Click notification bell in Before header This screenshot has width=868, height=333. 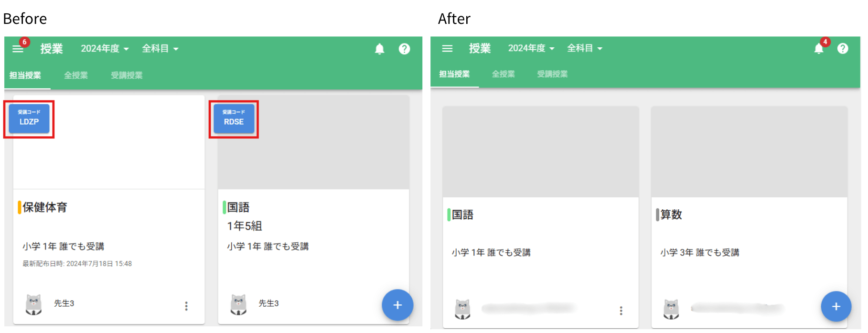pos(380,49)
